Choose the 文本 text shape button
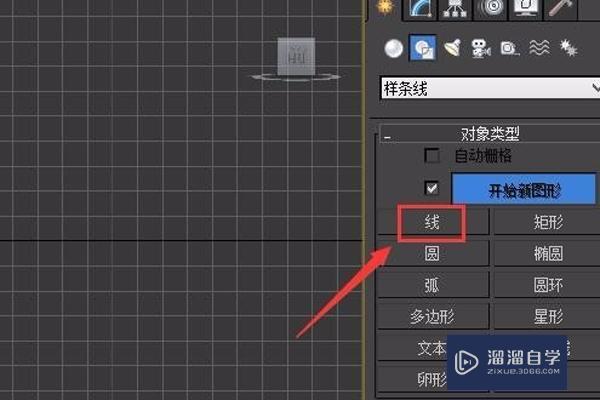Viewport: 600px width, 400px height. (433, 348)
